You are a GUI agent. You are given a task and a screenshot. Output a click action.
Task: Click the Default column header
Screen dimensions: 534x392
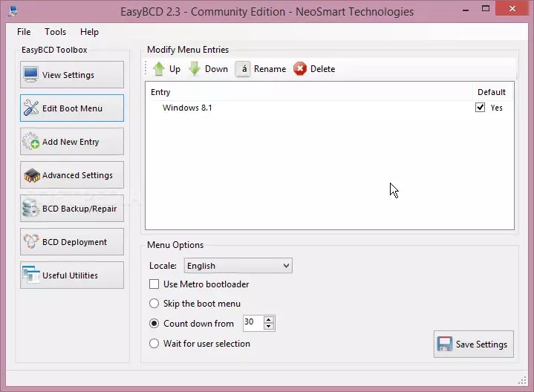492,92
